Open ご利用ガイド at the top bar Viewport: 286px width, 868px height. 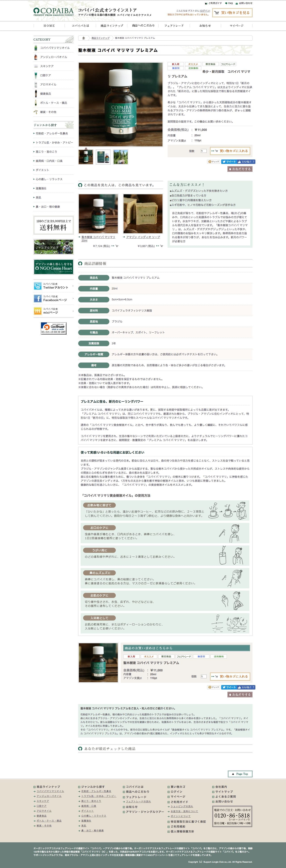click(x=213, y=3)
